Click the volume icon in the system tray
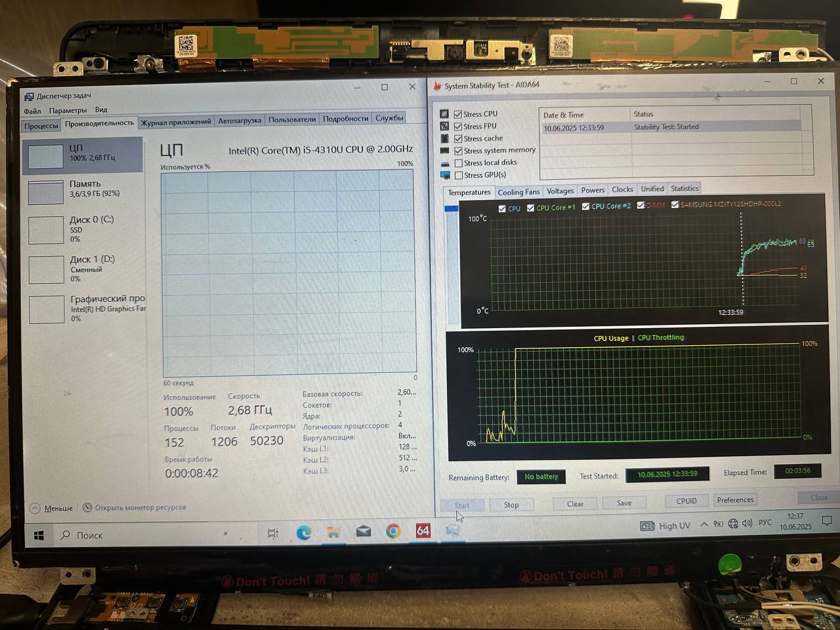840x630 pixels. (747, 523)
